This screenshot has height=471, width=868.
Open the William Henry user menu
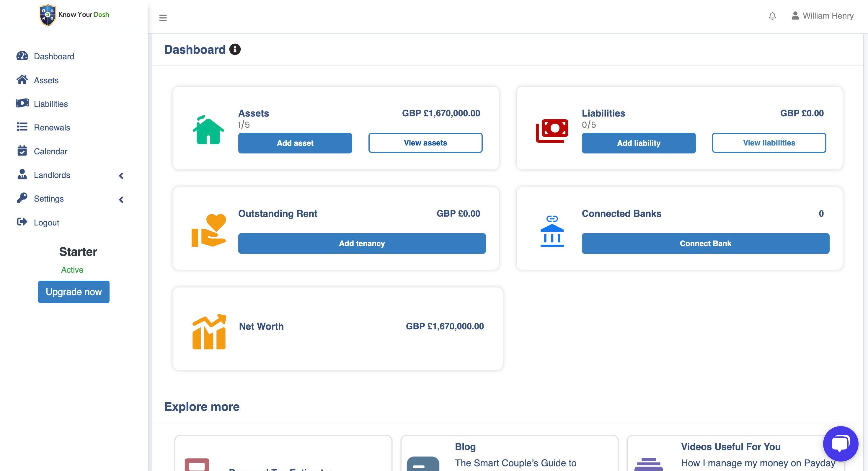click(822, 16)
